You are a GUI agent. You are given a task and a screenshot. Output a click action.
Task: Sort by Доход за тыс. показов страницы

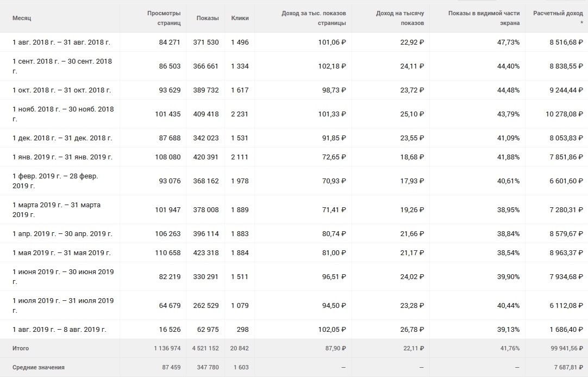314,18
